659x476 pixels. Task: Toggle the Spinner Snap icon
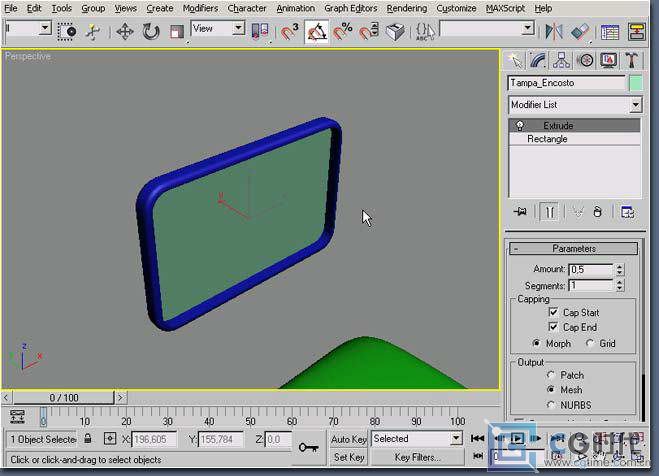pyautogui.click(x=369, y=32)
